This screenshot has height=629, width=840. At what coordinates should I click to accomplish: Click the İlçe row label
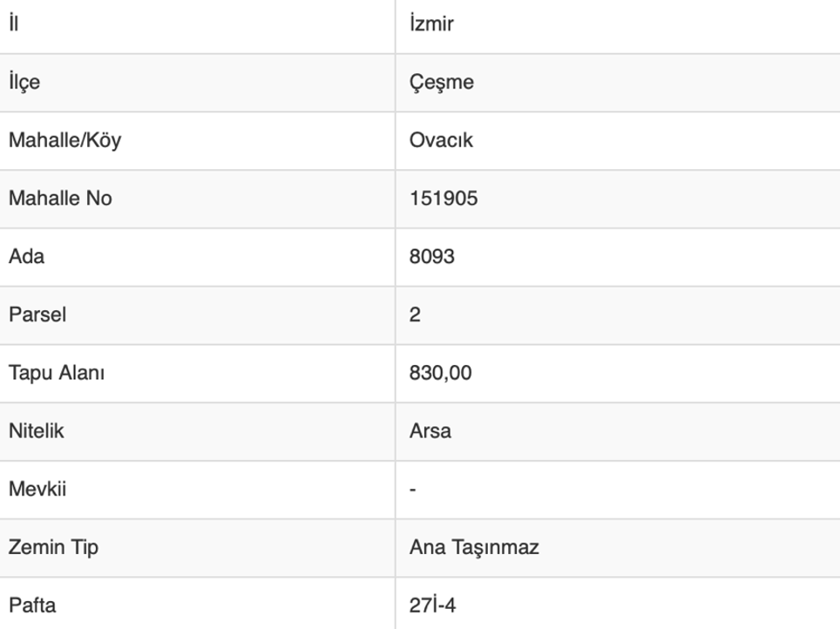24,82
